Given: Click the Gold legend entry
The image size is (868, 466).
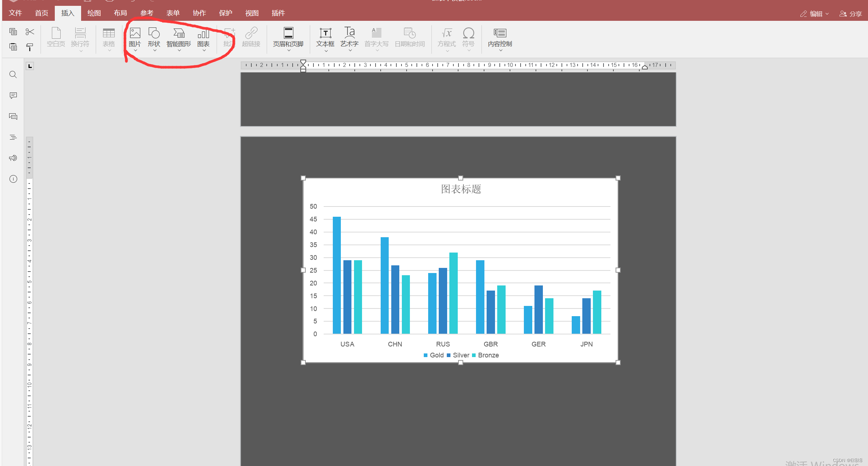Looking at the screenshot, I should [x=434, y=355].
